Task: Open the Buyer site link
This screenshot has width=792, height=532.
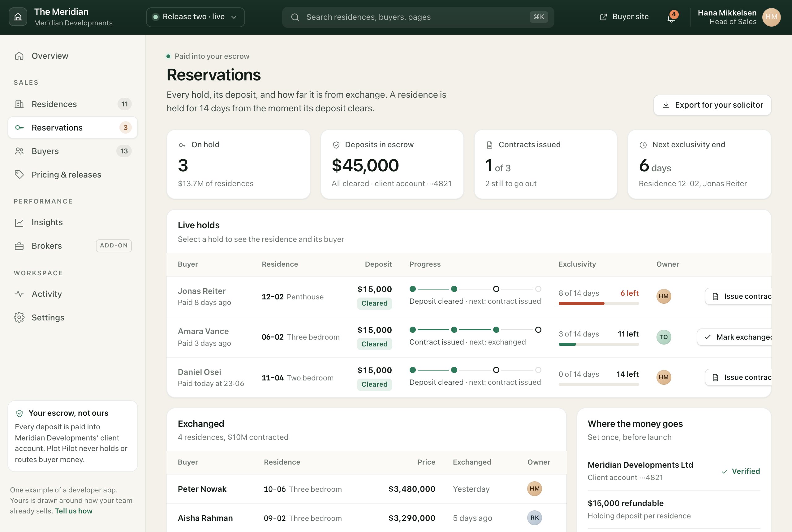Action: [624, 17]
